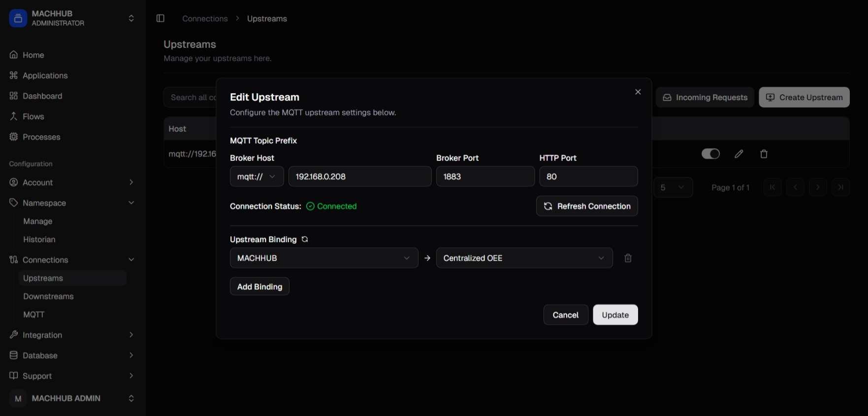Edit the Broker Port field 1883

[x=485, y=176]
